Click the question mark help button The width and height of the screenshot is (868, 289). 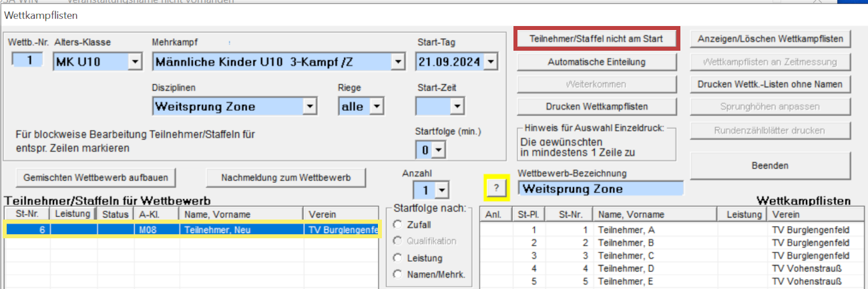point(496,189)
